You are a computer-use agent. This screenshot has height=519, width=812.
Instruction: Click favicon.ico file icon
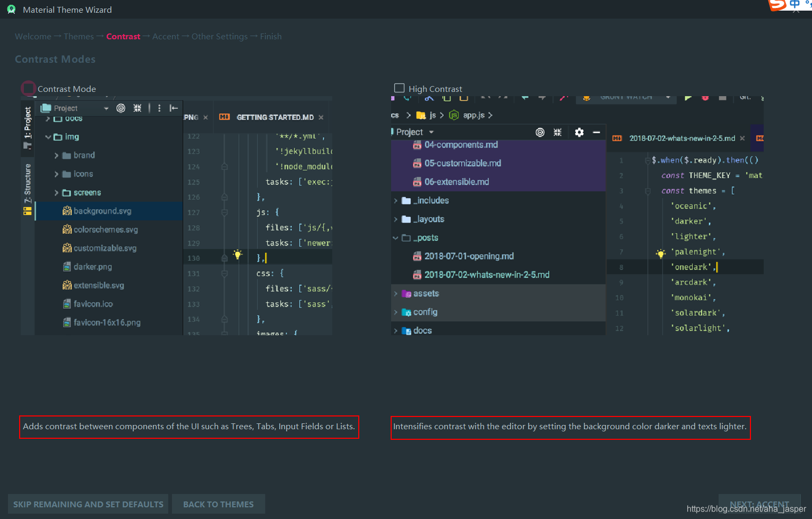pos(67,304)
